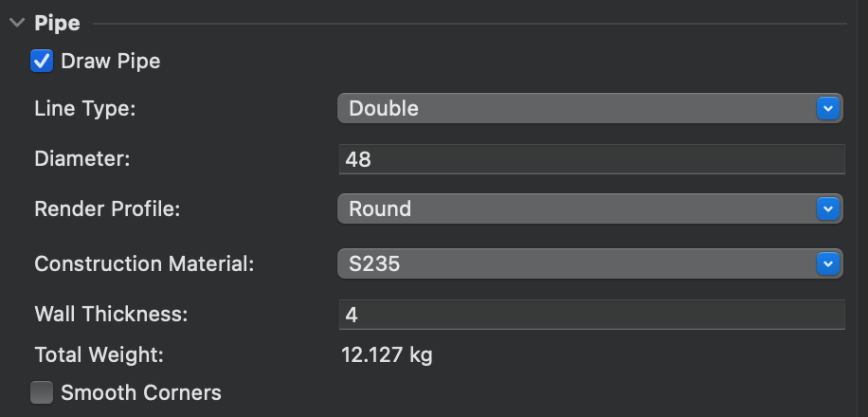This screenshot has height=417, width=868.
Task: Enable the Smooth Corners checkbox
Action: click(x=42, y=392)
